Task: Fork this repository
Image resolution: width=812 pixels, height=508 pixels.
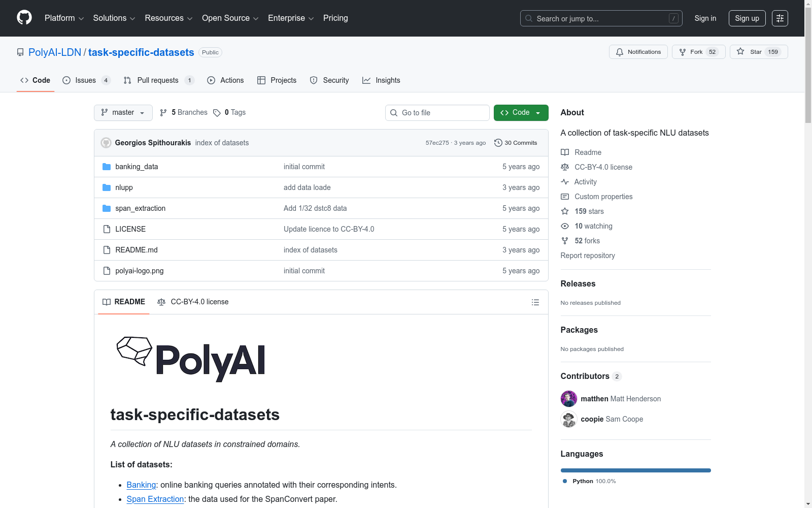Action: pos(699,52)
